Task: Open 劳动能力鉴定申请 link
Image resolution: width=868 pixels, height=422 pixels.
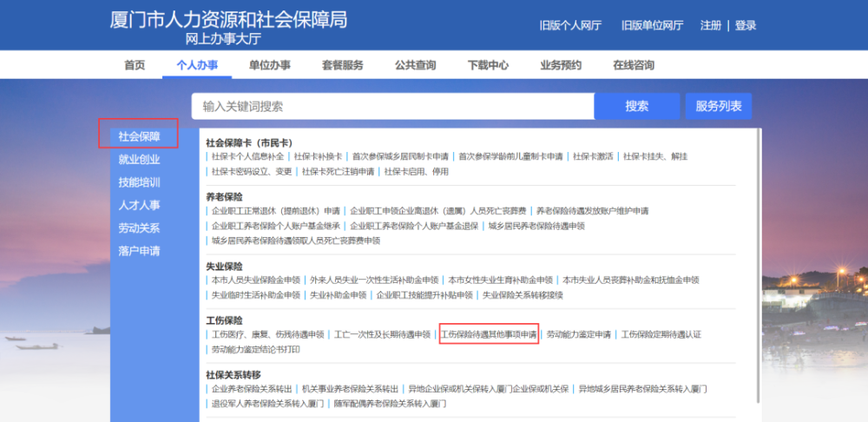Action: pos(579,334)
